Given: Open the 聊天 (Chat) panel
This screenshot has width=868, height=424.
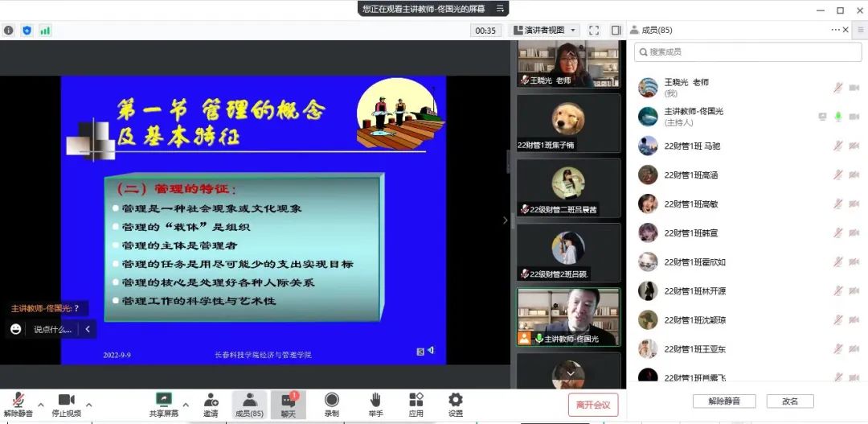Looking at the screenshot, I should coord(289,404).
